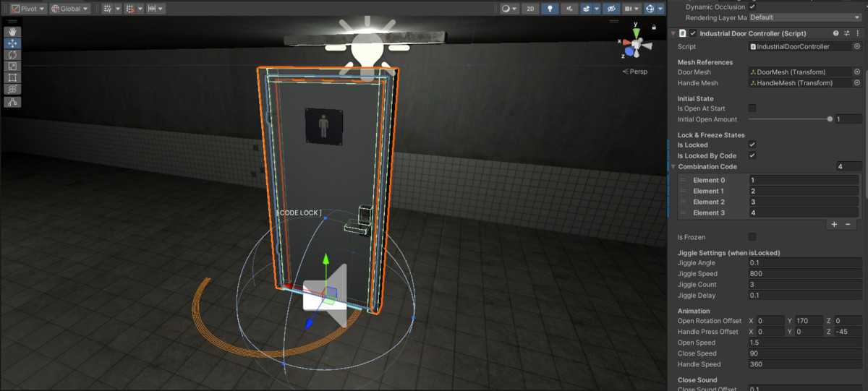The width and height of the screenshot is (868, 391).
Task: Click the Combination Code size field
Action: point(848,166)
